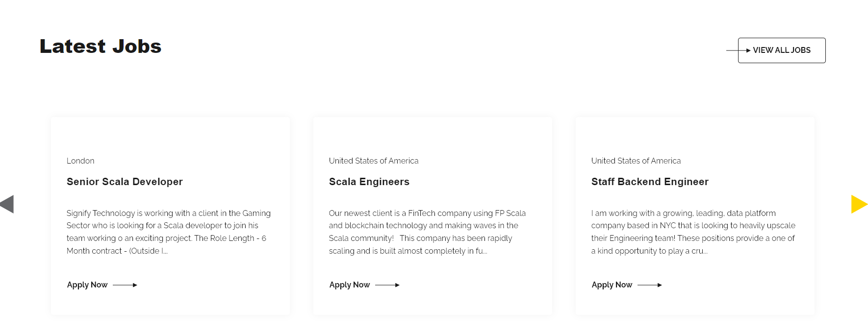Open the Scala Engineers job title
The height and width of the screenshot is (333, 868).
(369, 182)
